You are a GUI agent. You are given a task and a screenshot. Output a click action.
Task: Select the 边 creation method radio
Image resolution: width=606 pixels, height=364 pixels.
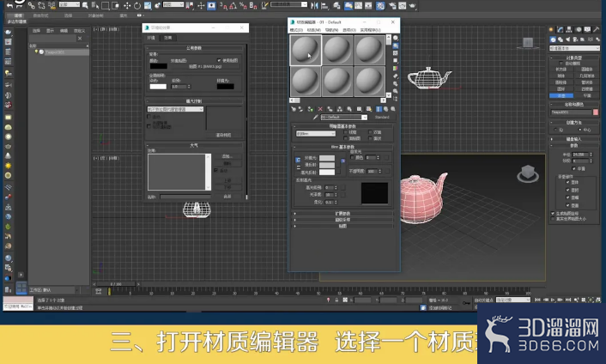point(555,130)
